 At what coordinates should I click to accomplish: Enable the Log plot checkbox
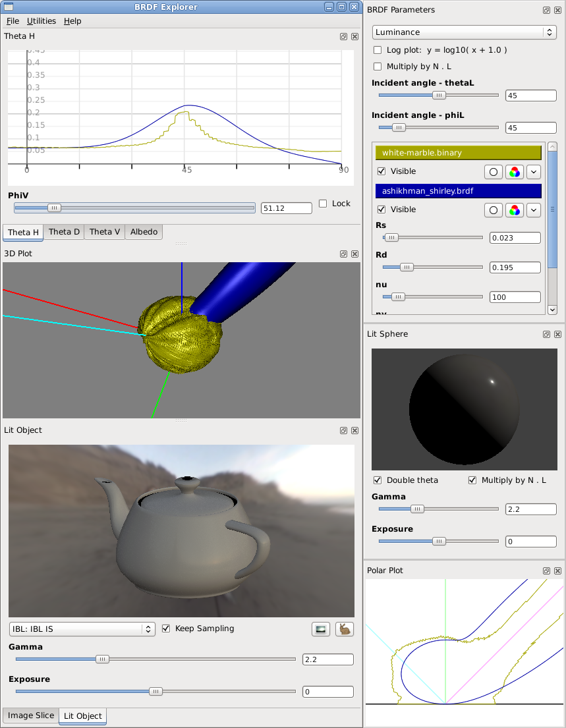point(378,50)
